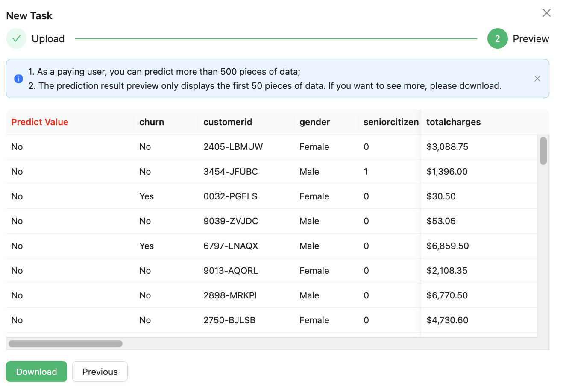Click the Upload step label
563x392 pixels.
tap(48, 39)
